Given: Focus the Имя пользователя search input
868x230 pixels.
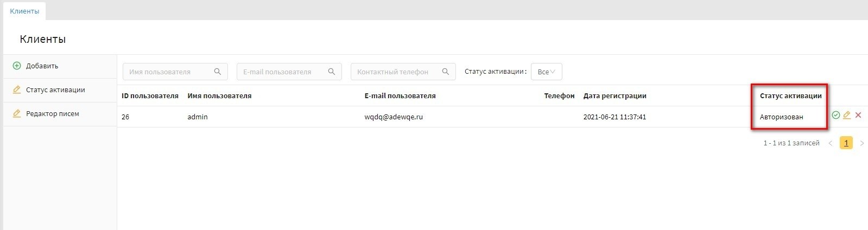Looking at the screenshot, I should (168, 72).
